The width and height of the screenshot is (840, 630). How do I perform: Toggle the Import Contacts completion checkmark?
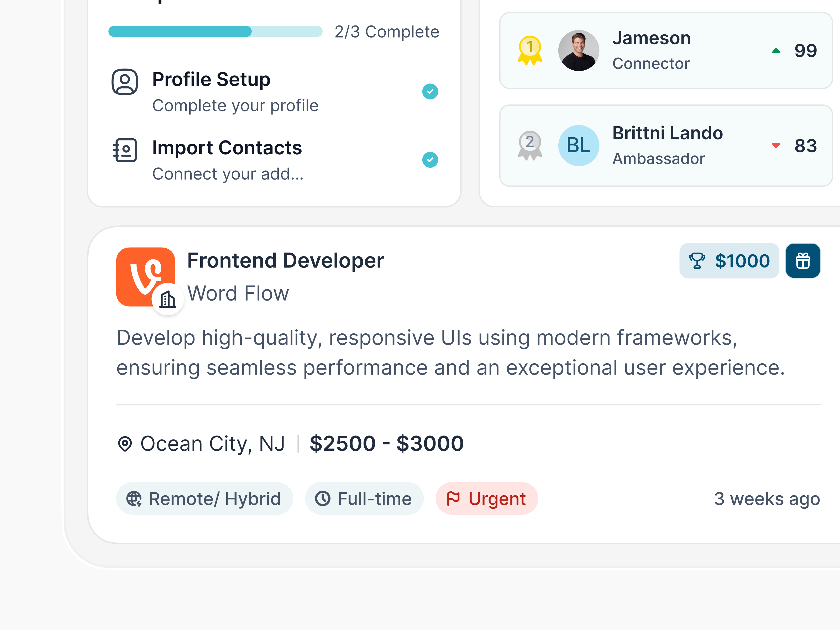[x=430, y=160]
